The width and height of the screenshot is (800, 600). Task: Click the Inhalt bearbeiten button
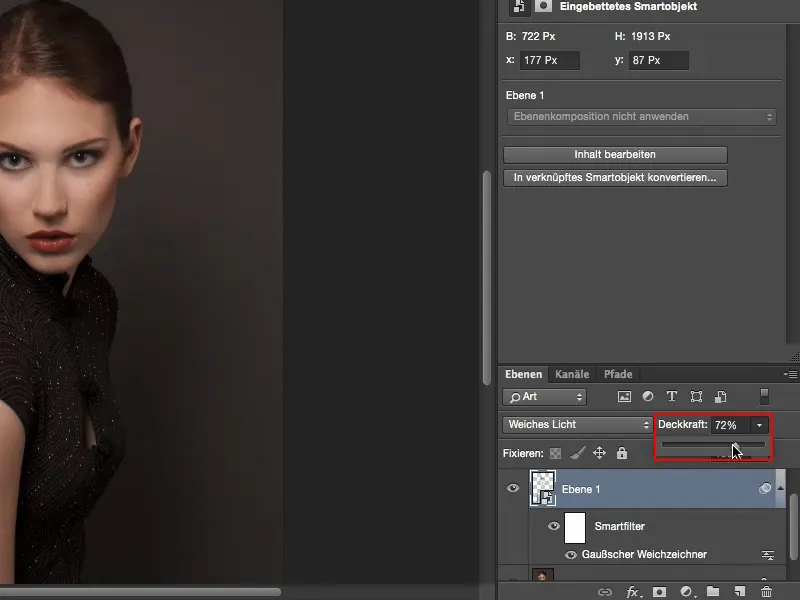[x=615, y=155]
